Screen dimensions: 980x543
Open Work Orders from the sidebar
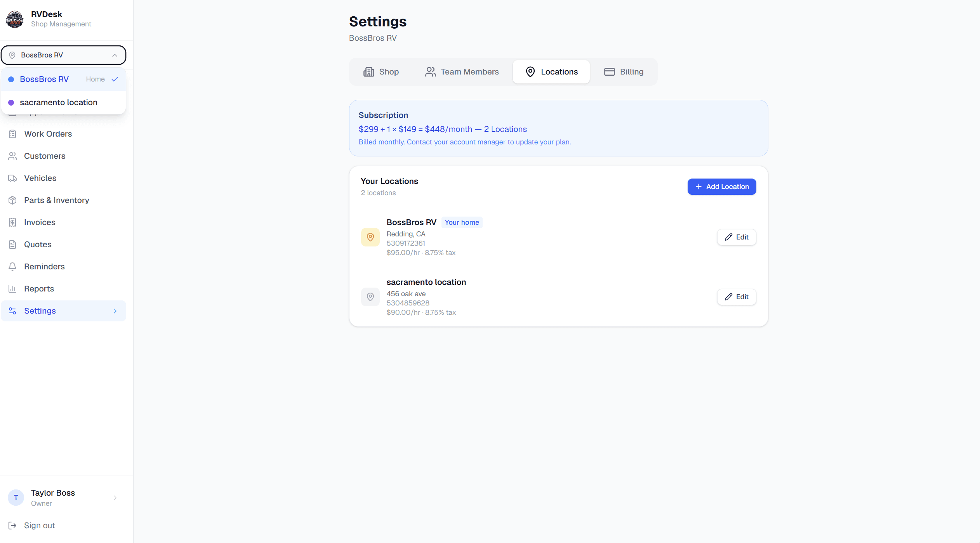pos(64,134)
